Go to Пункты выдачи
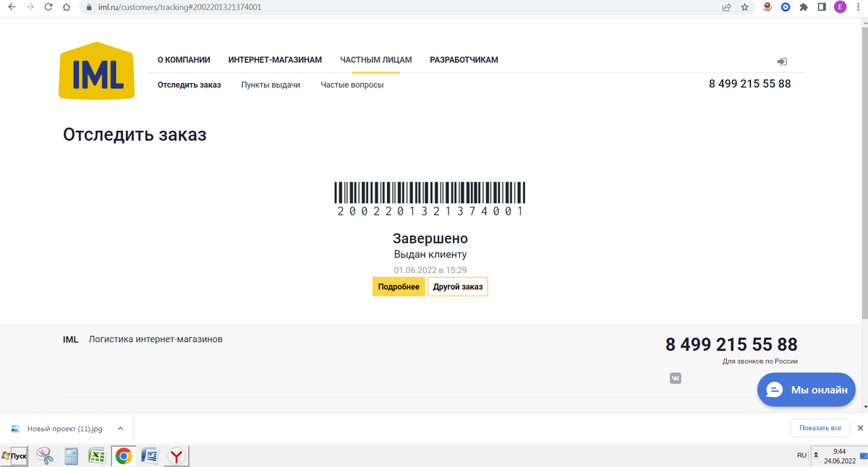 coord(271,85)
